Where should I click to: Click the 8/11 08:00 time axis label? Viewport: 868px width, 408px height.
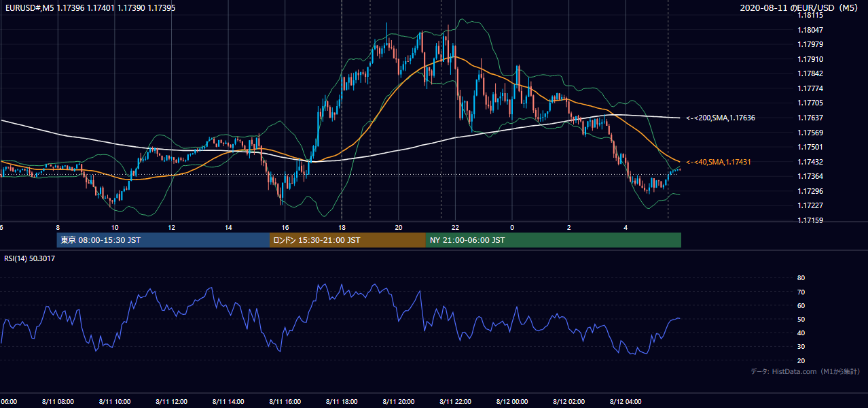click(58, 401)
